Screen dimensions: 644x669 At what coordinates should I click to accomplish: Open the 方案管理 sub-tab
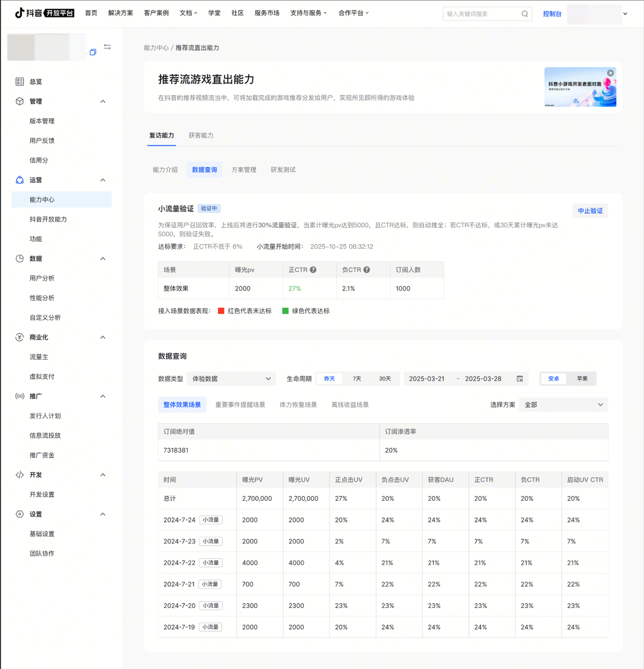click(244, 170)
